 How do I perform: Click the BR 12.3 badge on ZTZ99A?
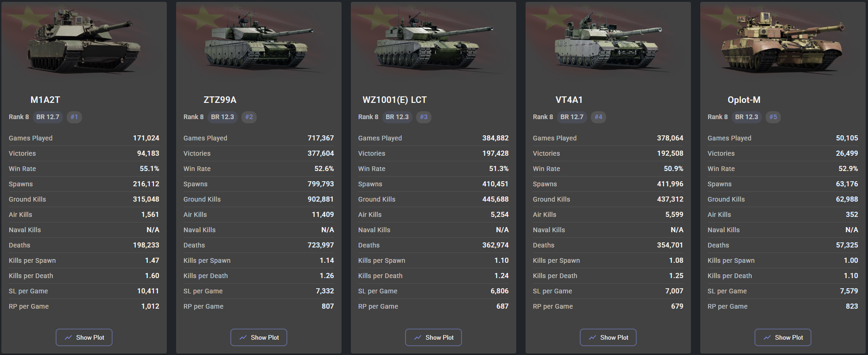point(222,117)
